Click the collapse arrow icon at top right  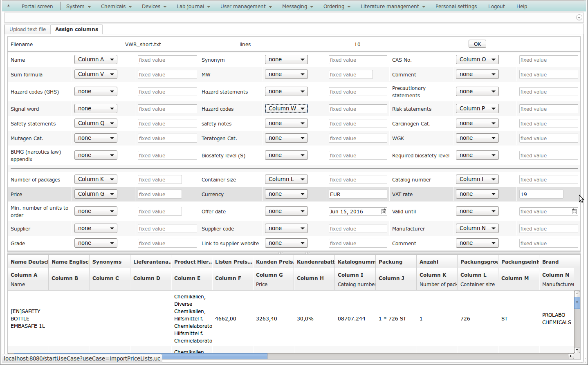579,17
